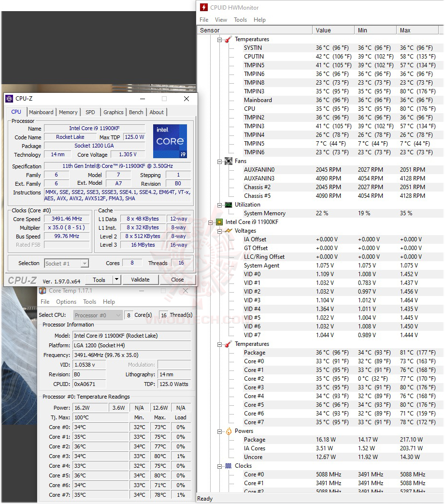Select the Mainboard temperature row
This screenshot has width=445, height=504.
tap(343, 100)
